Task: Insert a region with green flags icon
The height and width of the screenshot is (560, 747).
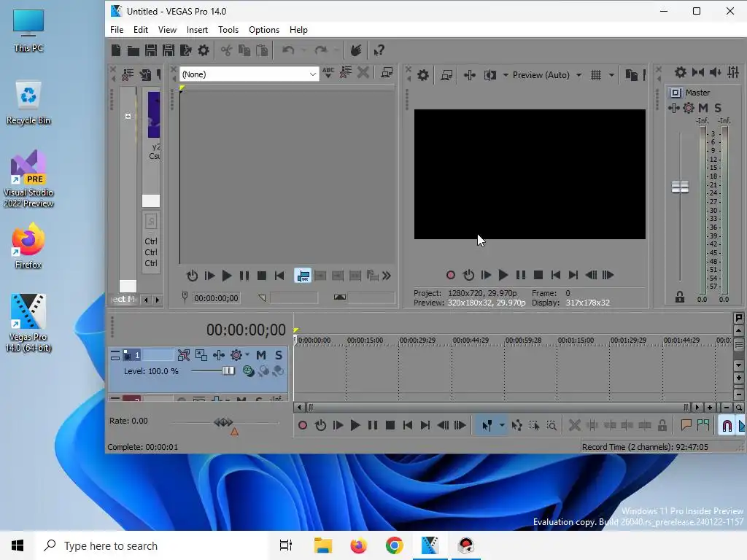Action: click(x=703, y=425)
